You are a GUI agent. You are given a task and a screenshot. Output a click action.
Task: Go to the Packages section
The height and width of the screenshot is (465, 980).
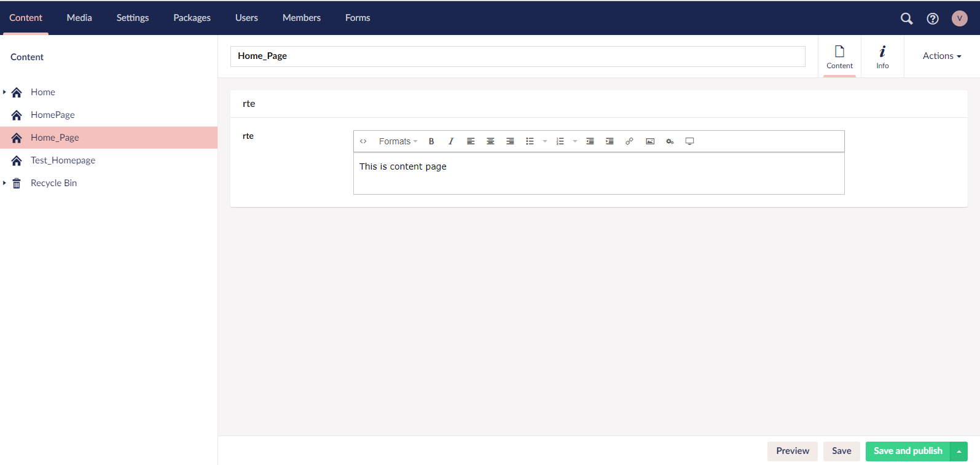(x=192, y=18)
